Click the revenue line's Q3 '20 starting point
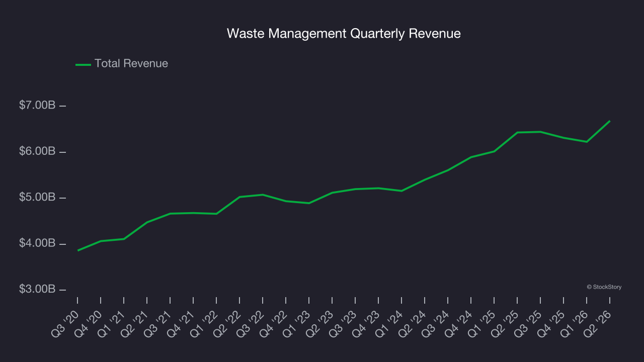This screenshot has height=362, width=644. pyautogui.click(x=77, y=250)
